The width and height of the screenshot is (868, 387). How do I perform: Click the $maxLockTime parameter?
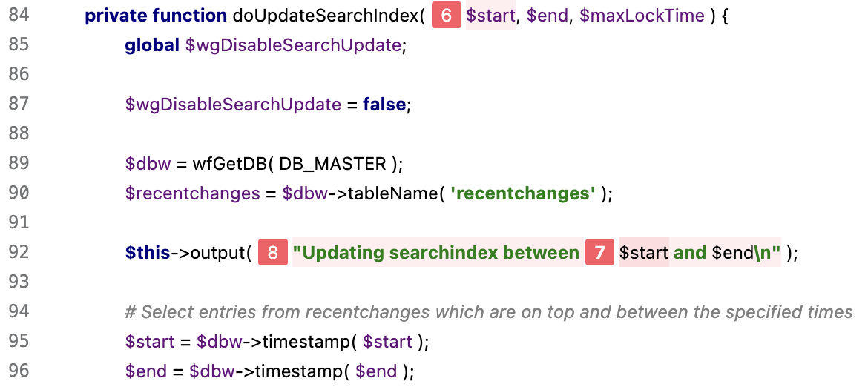click(x=643, y=16)
